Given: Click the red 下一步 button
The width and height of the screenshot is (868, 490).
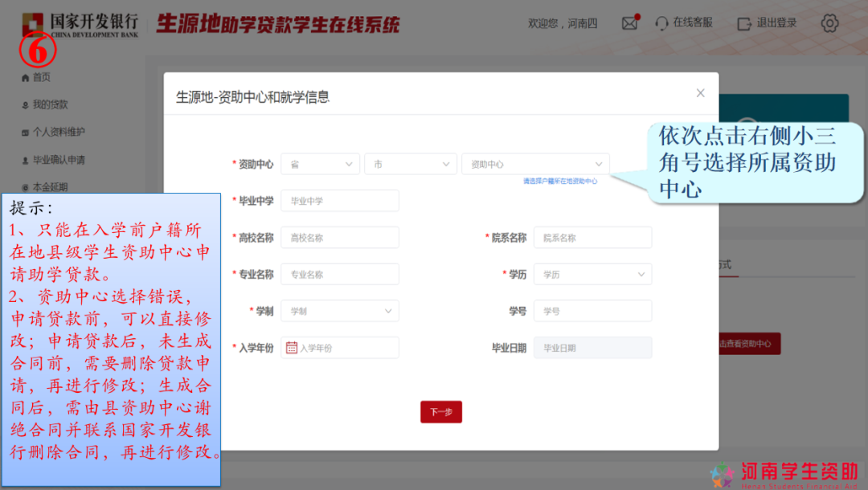Looking at the screenshot, I should click(x=440, y=412).
